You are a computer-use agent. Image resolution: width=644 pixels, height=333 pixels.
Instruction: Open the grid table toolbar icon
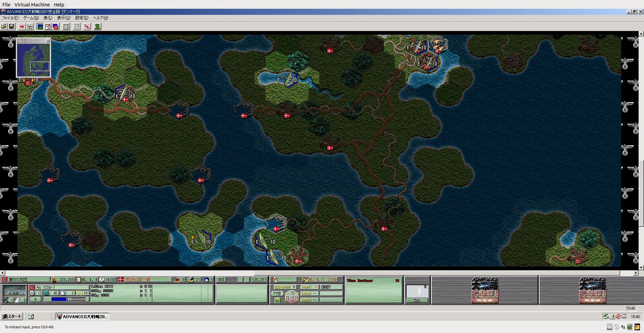pos(66,27)
